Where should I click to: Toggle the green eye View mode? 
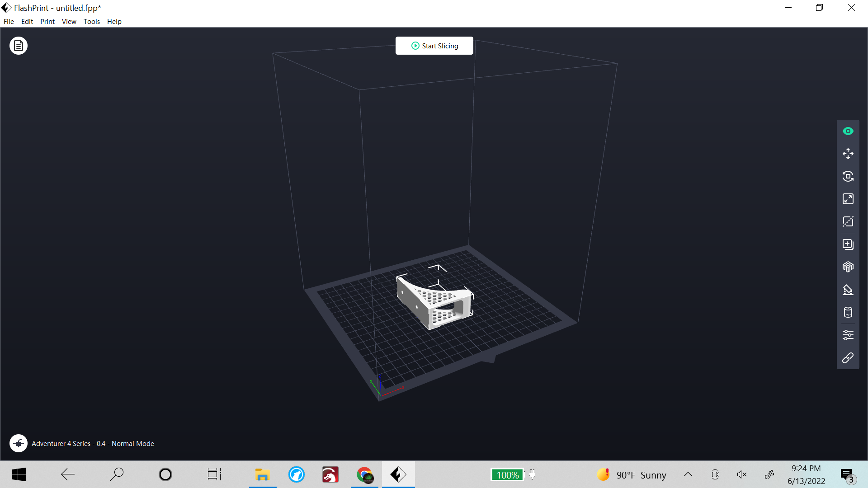[848, 131]
